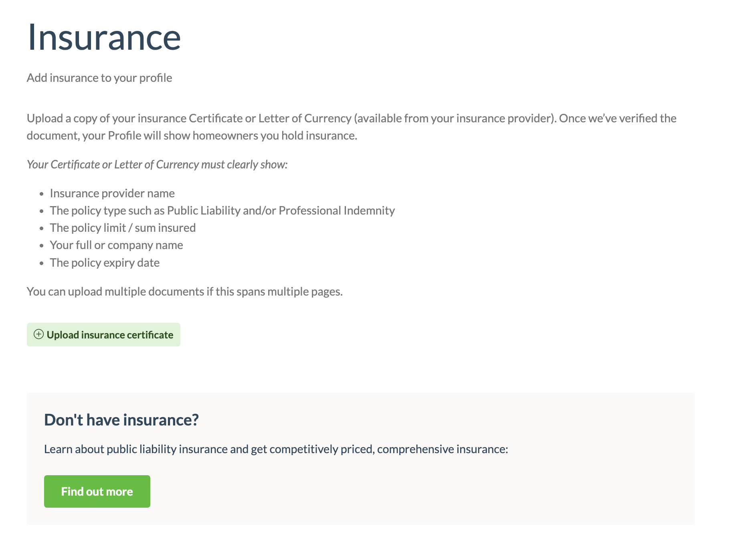This screenshot has width=756, height=555.
Task: Open the Find out more button
Action: (97, 491)
